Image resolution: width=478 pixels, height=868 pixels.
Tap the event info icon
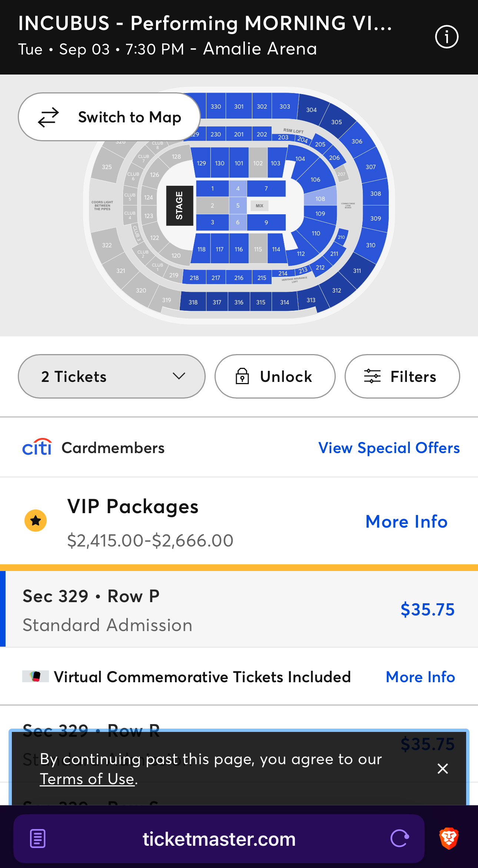[x=447, y=37]
